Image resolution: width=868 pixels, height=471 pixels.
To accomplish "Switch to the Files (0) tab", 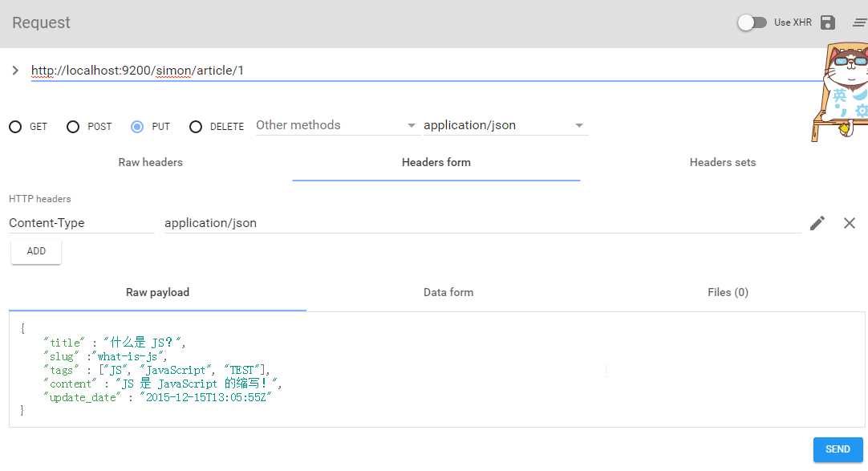I will [x=728, y=292].
